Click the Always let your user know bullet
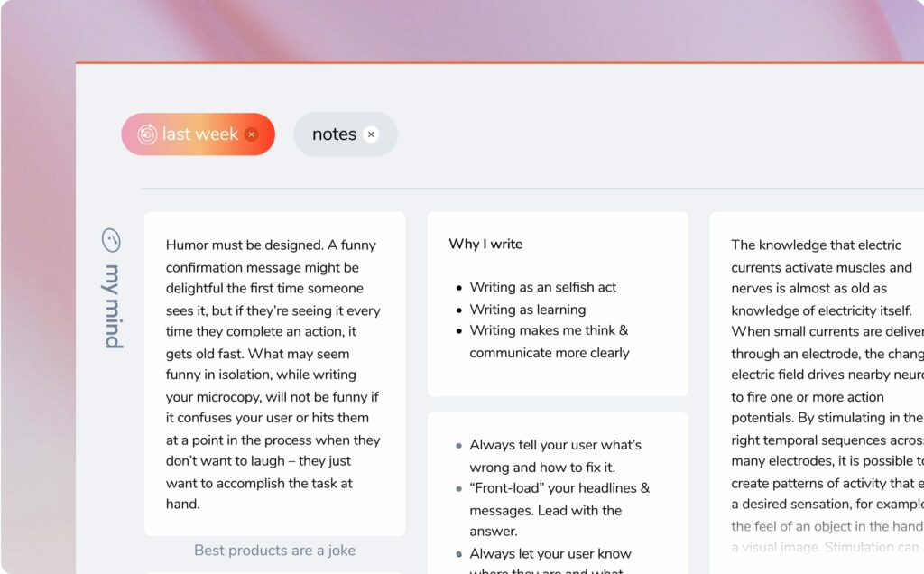 point(550,553)
